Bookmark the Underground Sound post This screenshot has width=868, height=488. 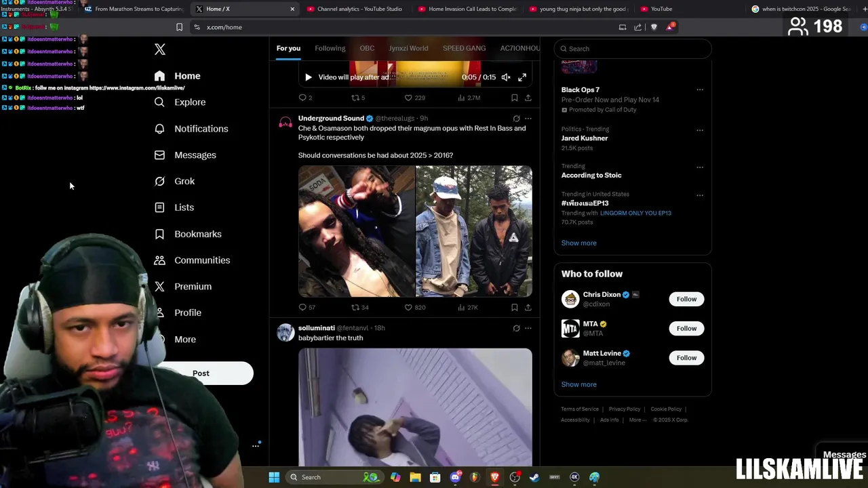click(x=515, y=307)
